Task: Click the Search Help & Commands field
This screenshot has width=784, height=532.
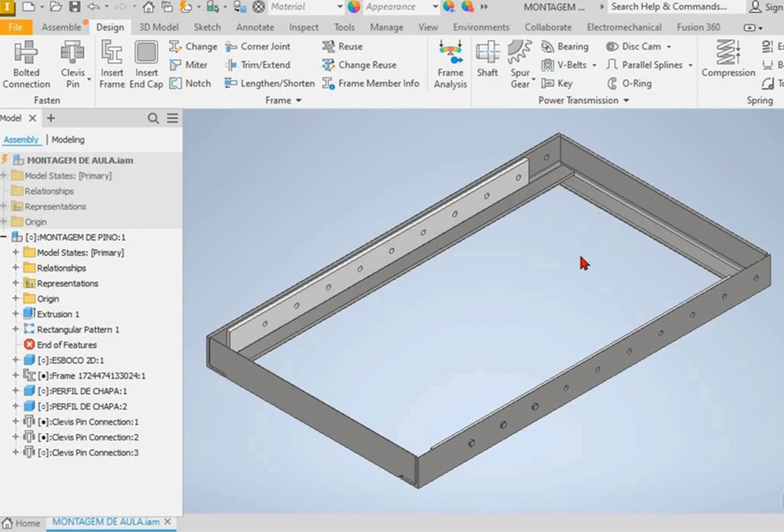Action: (668, 7)
